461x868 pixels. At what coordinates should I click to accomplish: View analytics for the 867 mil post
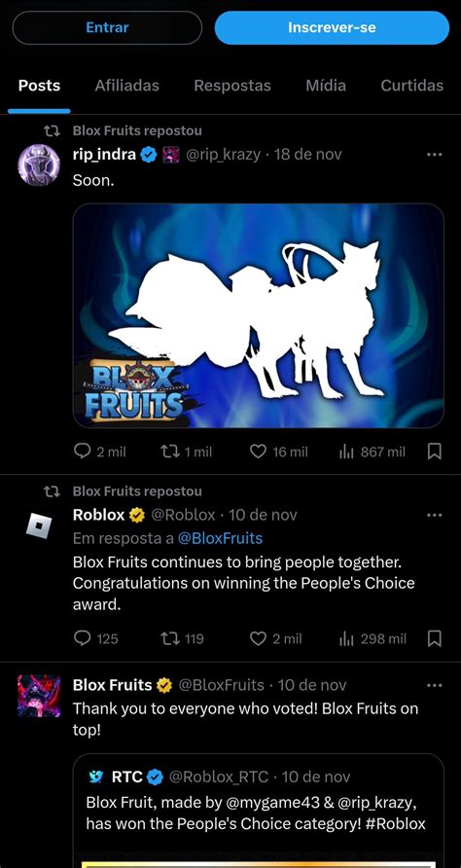pyautogui.click(x=372, y=452)
